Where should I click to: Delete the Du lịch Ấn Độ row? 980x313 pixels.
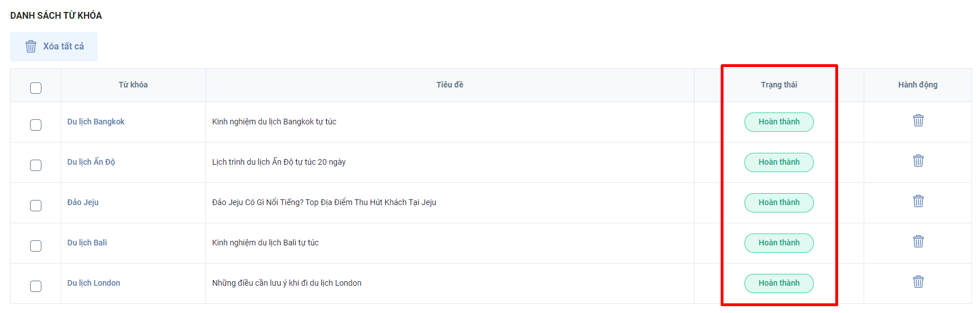coord(918,161)
